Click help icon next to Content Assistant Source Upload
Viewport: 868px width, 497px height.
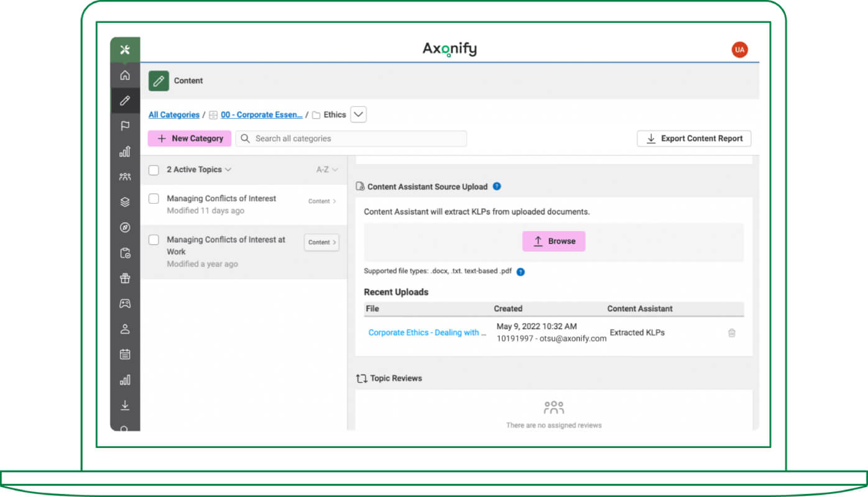[497, 186]
